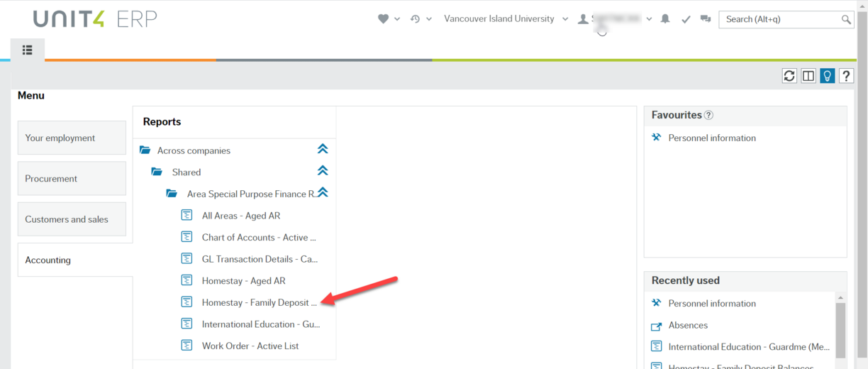
Task: Click tools icon beside Favourites Personnel information
Action: [x=656, y=138]
